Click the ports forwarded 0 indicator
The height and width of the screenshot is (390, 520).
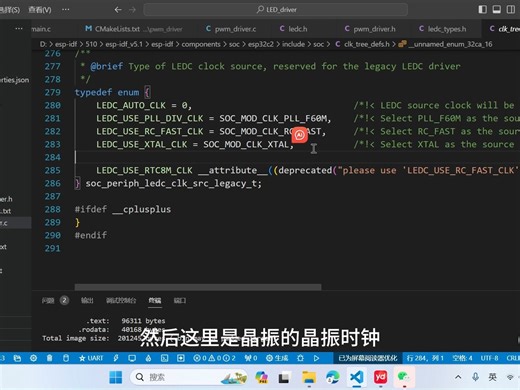click(251, 358)
